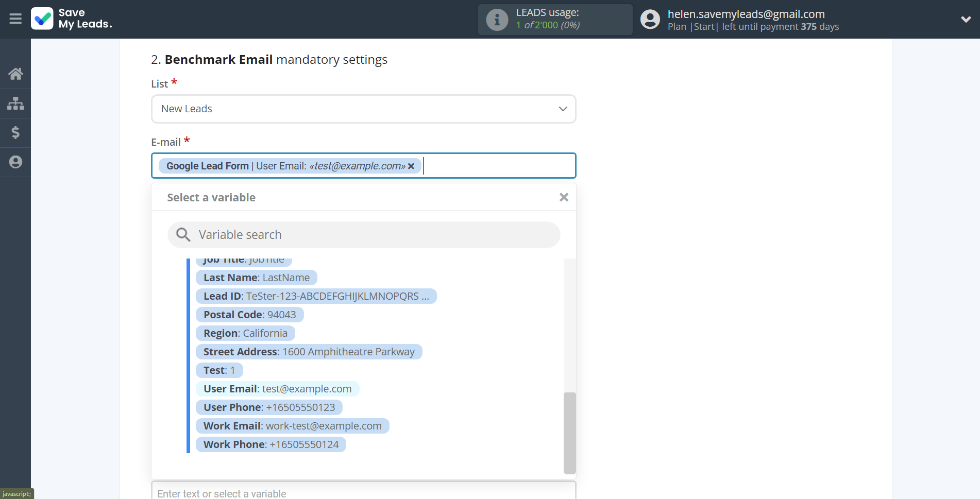Select the Street Address variable
Image resolution: width=980 pixels, height=499 pixels.
point(309,352)
